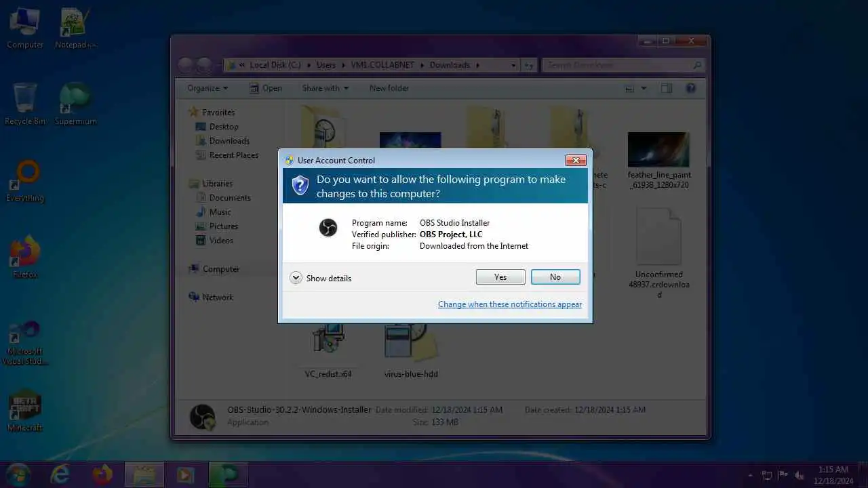Click New folder in Explorer toolbar
868x488 pixels.
point(389,88)
